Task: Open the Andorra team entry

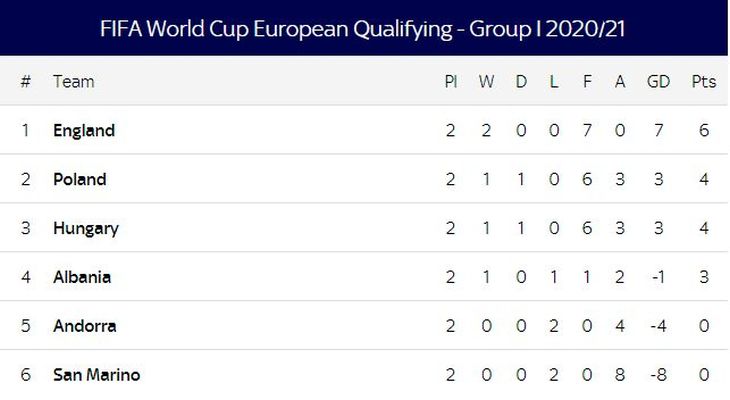Action: (x=84, y=326)
